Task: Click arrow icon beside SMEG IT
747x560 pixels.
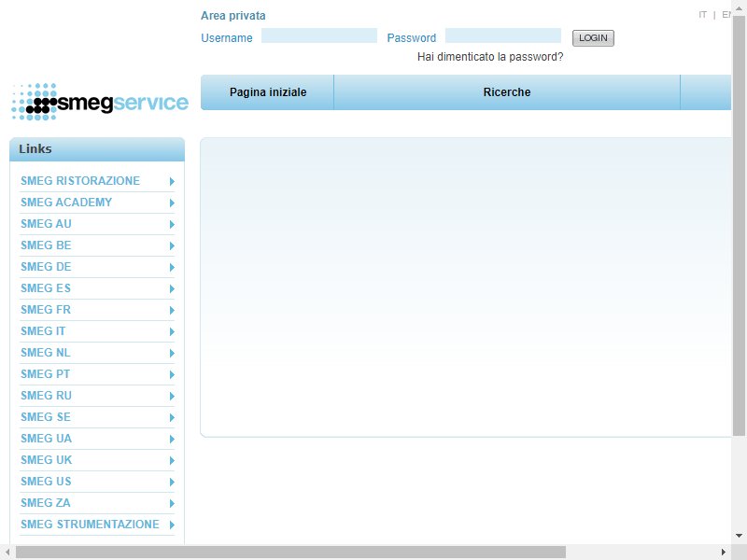Action: 172,331
